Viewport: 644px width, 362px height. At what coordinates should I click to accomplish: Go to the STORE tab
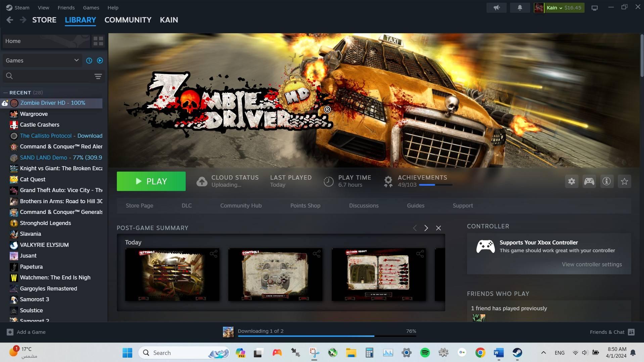click(44, 20)
